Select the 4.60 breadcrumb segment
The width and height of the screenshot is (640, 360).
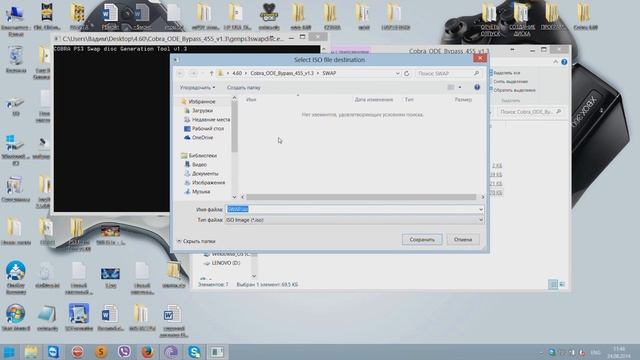pos(237,73)
